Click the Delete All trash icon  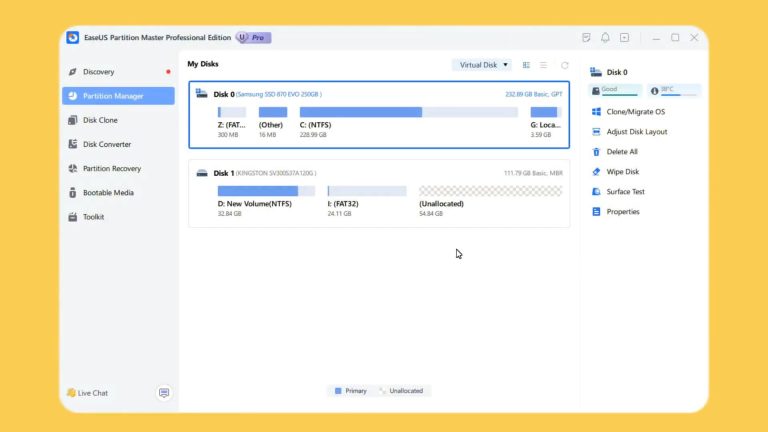[x=596, y=152]
